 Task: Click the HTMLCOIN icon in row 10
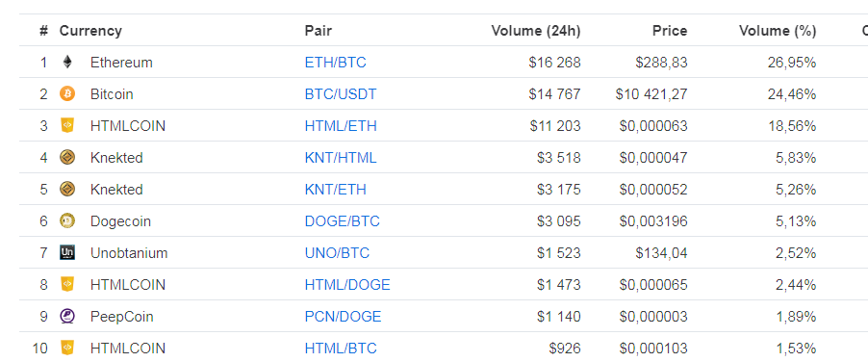[x=67, y=349]
